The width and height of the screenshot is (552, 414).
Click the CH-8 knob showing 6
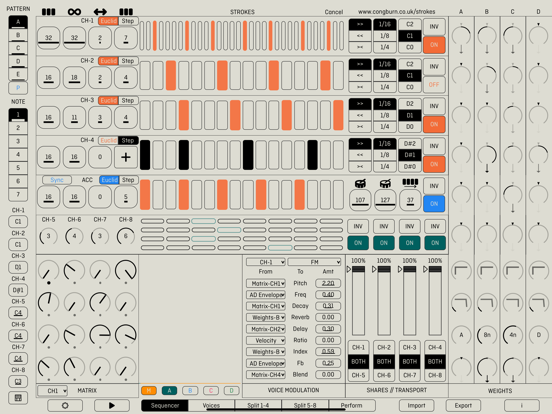tap(126, 236)
